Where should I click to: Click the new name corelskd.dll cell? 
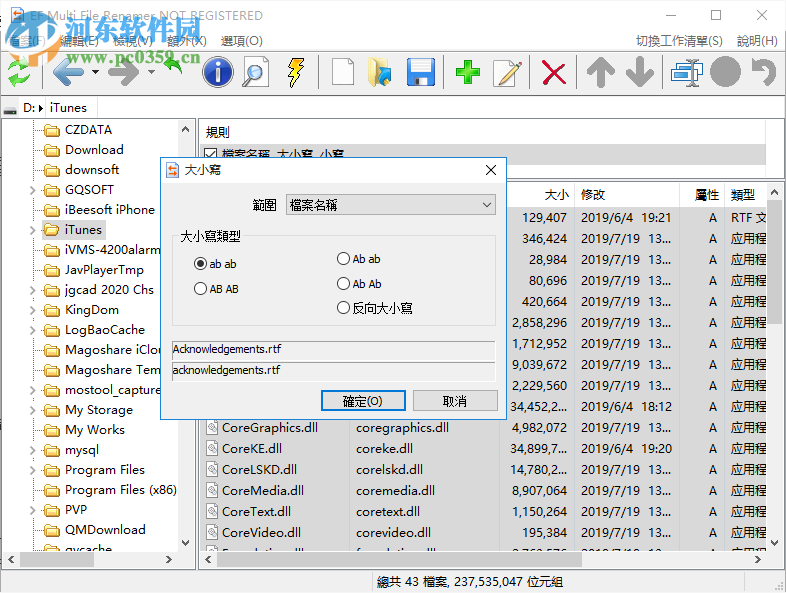coord(389,470)
